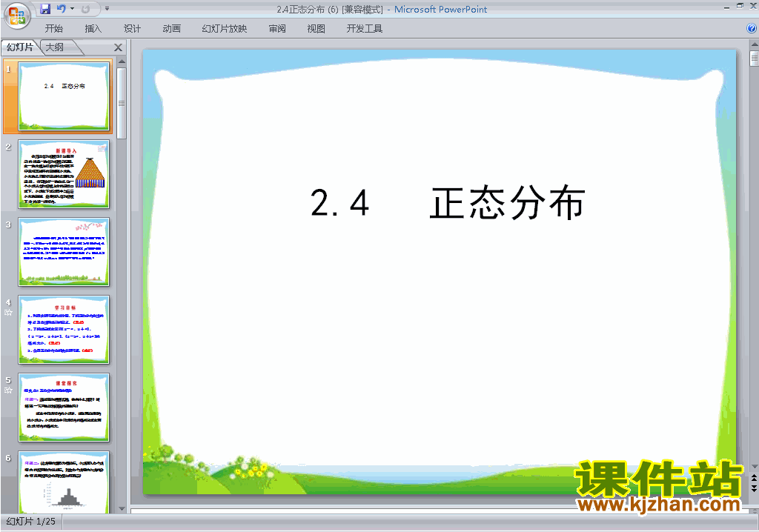
Task: Close the slides/outline pane
Action: pyautogui.click(x=118, y=47)
